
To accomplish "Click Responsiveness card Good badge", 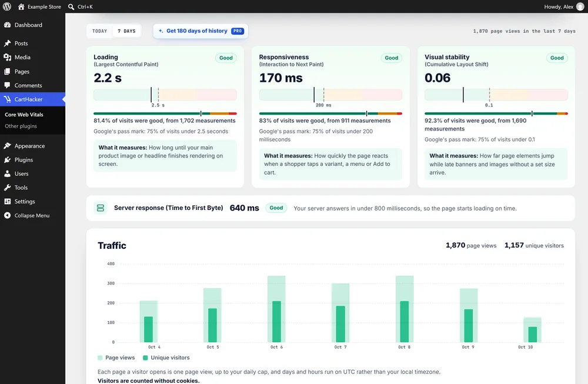I will pyautogui.click(x=392, y=58).
